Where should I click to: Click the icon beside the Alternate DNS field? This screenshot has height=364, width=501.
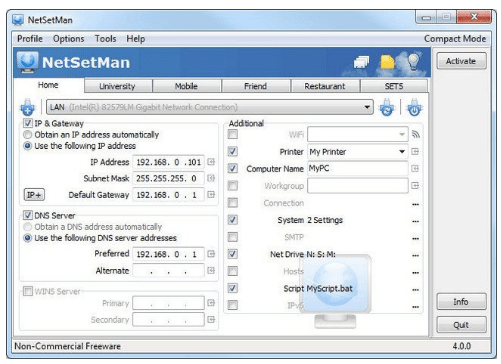click(x=211, y=270)
